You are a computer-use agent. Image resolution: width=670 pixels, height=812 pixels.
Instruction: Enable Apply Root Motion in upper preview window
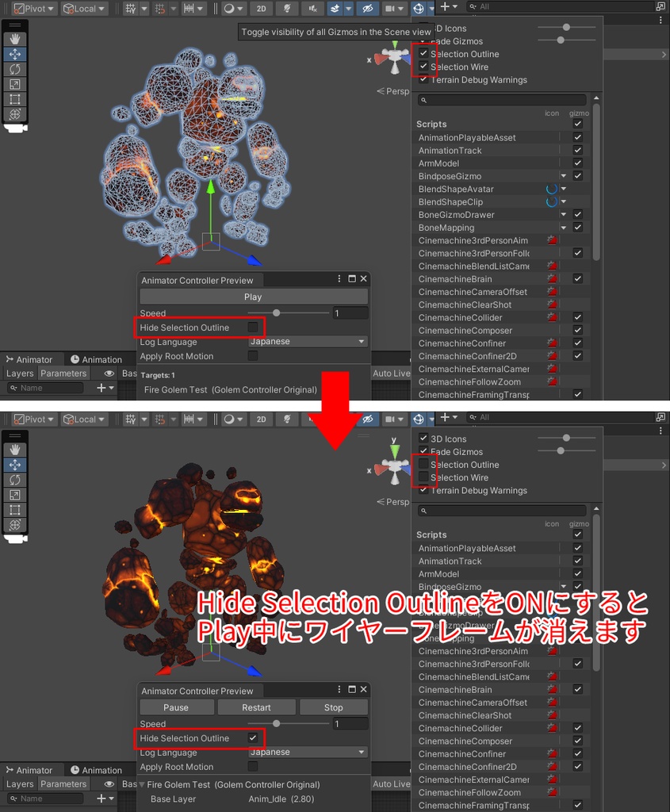[253, 356]
